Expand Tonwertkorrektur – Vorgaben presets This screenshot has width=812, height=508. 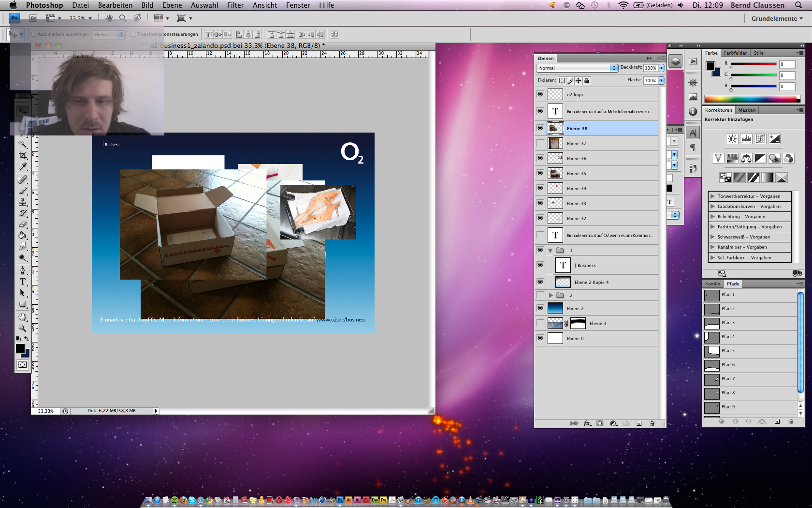[712, 196]
